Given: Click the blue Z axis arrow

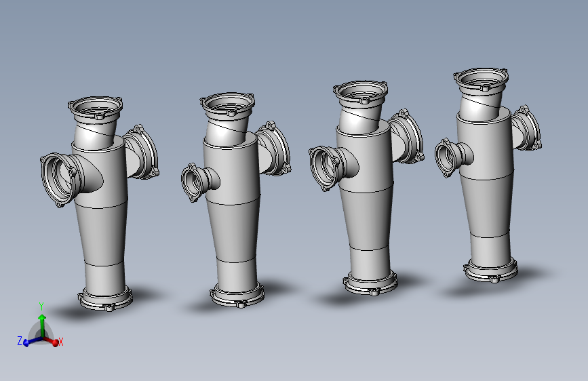Looking at the screenshot, I should (33, 341).
